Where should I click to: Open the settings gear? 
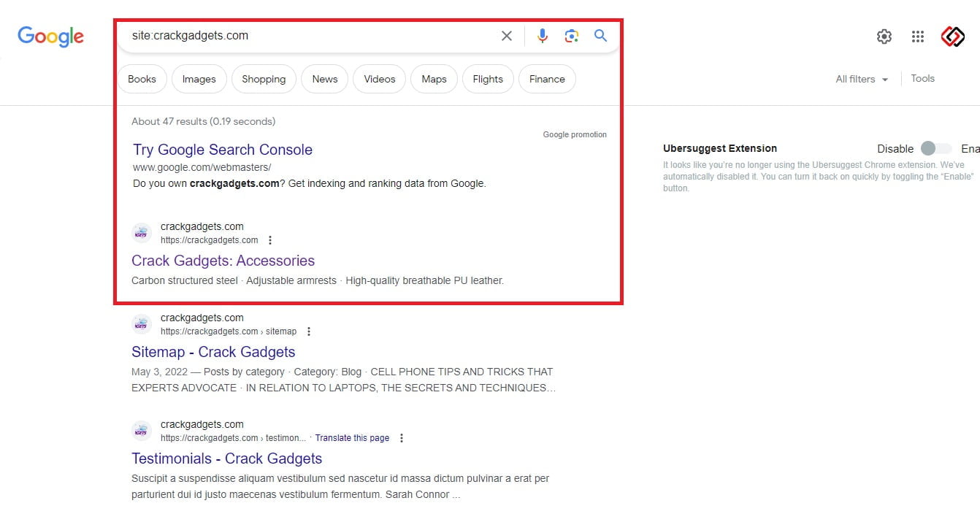point(884,37)
